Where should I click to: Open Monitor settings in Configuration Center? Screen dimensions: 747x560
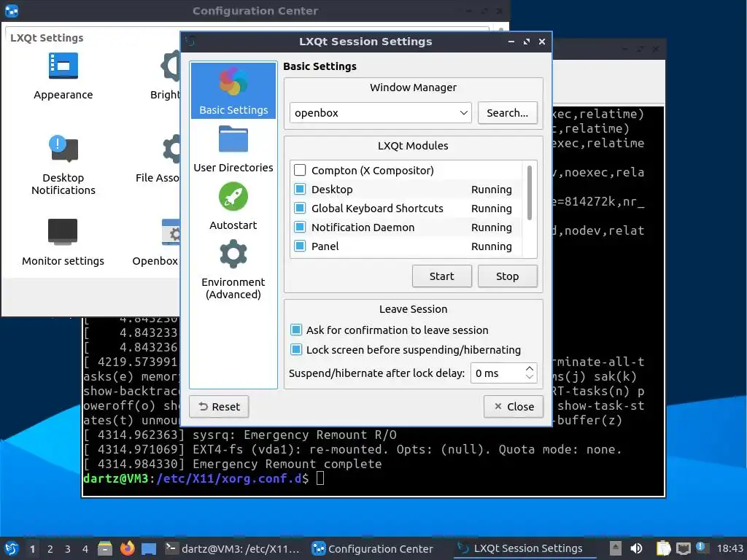tap(63, 242)
